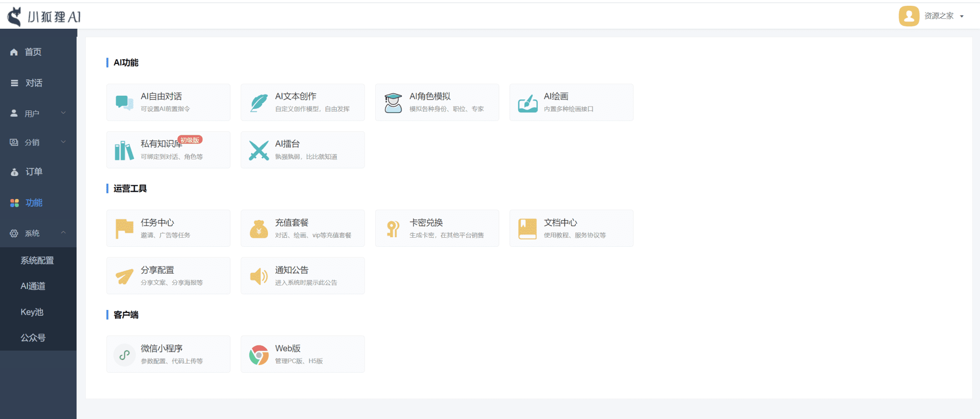Open the 任务中心 card
This screenshot has height=419, width=980.
click(x=168, y=228)
